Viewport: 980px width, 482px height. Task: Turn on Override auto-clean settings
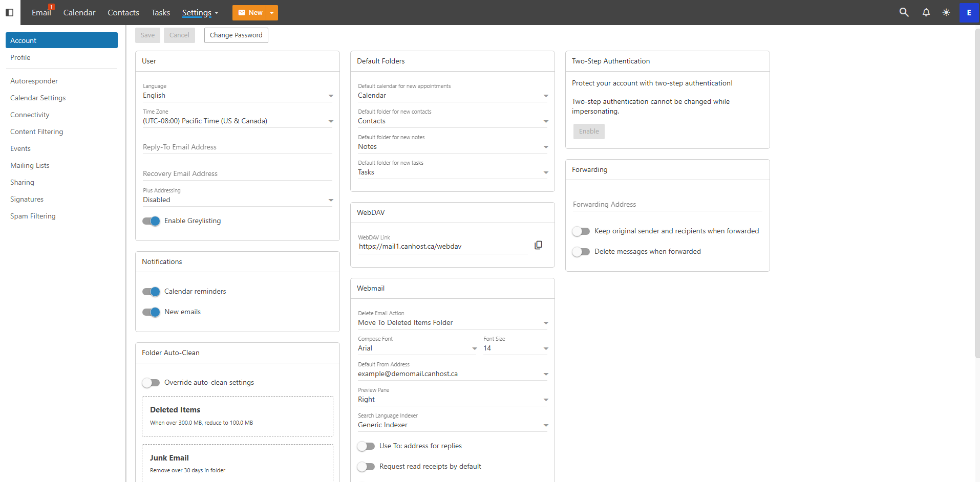point(151,383)
